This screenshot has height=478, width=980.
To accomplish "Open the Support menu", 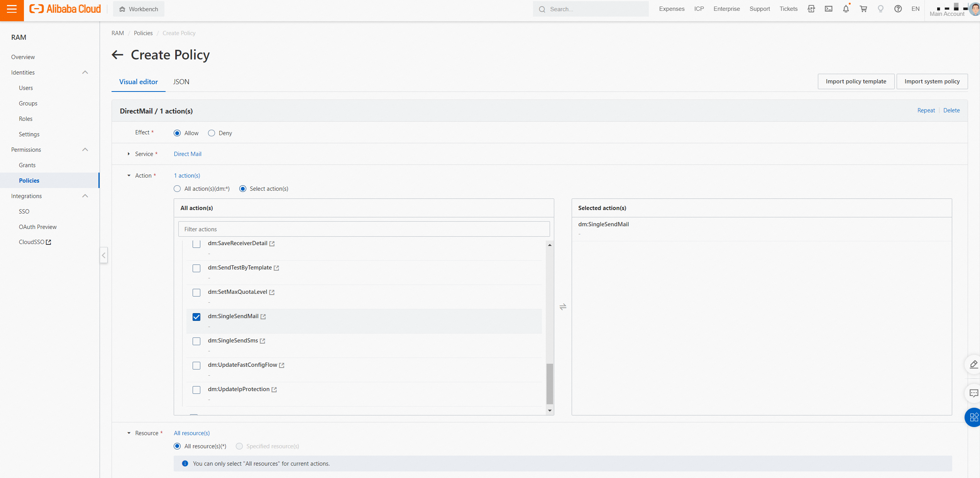I will coord(760,9).
